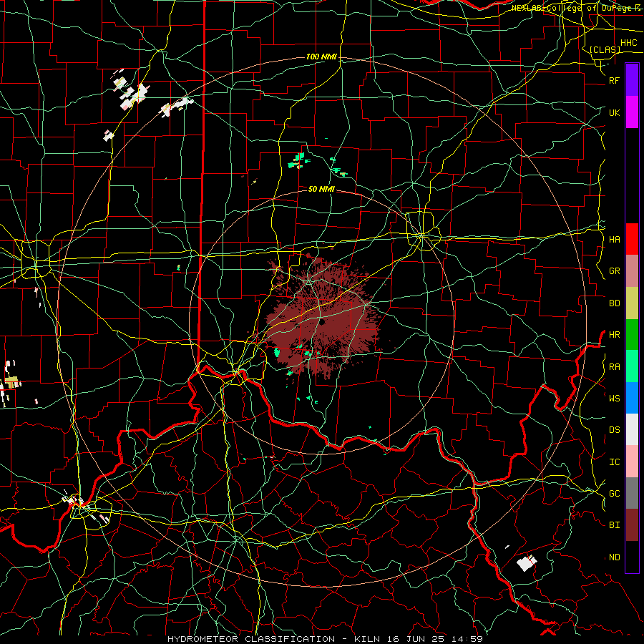This screenshot has width=644, height=644.
Task: Click the "GC" legend label
Action: 615,493
